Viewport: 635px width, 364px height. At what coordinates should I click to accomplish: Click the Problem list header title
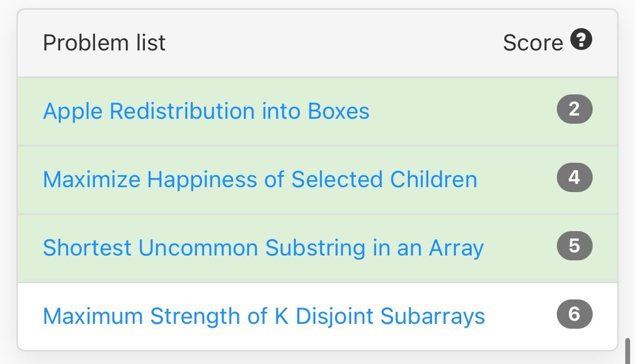click(x=104, y=42)
